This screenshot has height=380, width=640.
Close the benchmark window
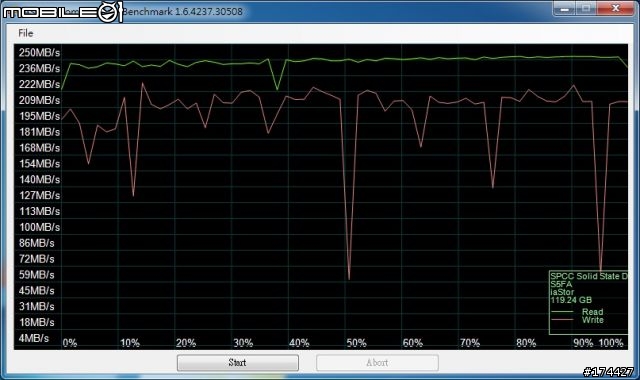click(x=616, y=9)
